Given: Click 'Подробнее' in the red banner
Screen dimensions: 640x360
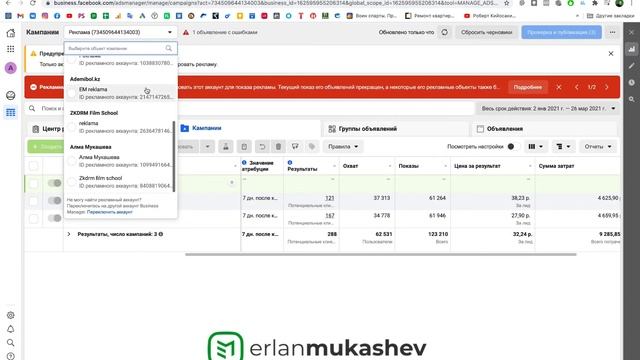Looking at the screenshot, I should tap(527, 87).
